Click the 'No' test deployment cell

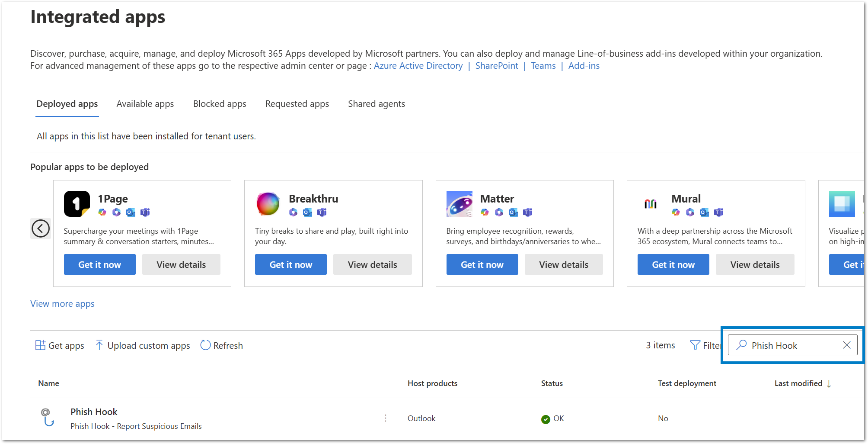663,418
